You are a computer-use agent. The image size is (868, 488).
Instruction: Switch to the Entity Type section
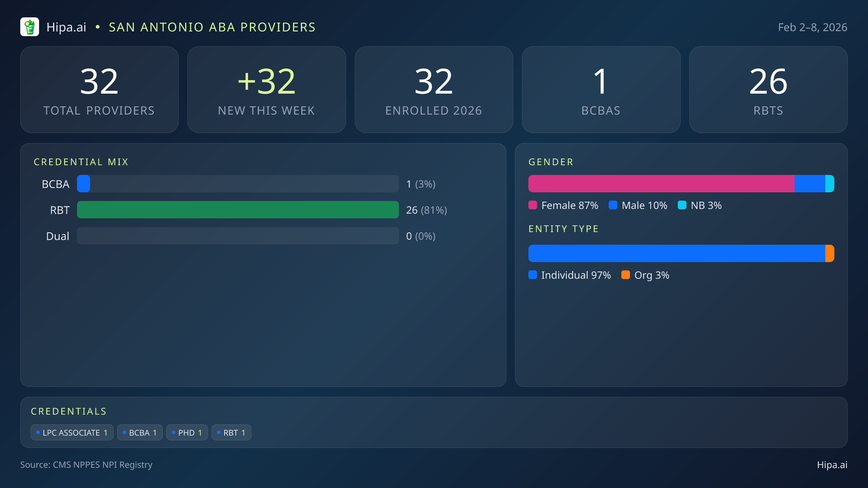[563, 228]
